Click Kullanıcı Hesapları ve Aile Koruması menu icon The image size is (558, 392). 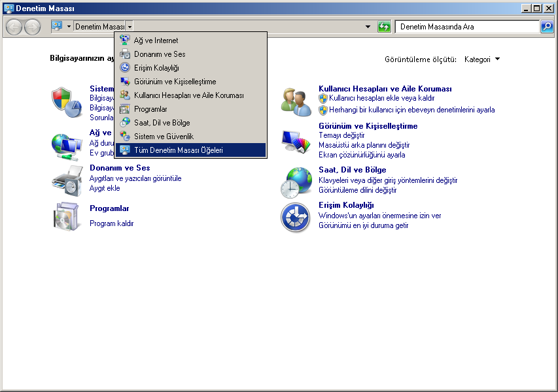(125, 95)
